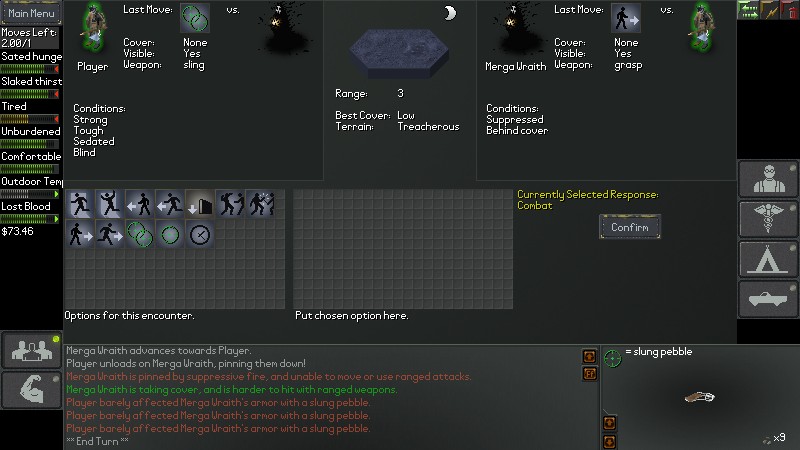
Task: Toggle the camp tent panel button
Action: coord(768,259)
